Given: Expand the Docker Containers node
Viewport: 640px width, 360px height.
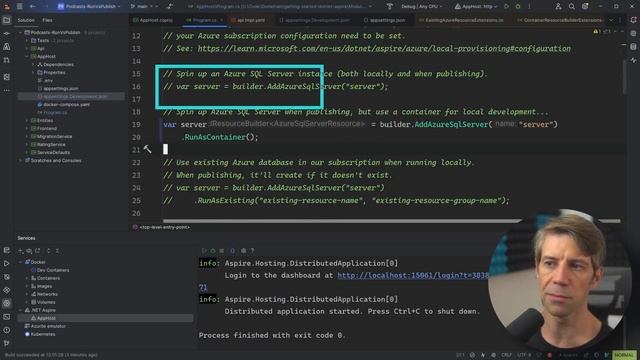Looking at the screenshot, I should [27, 278].
